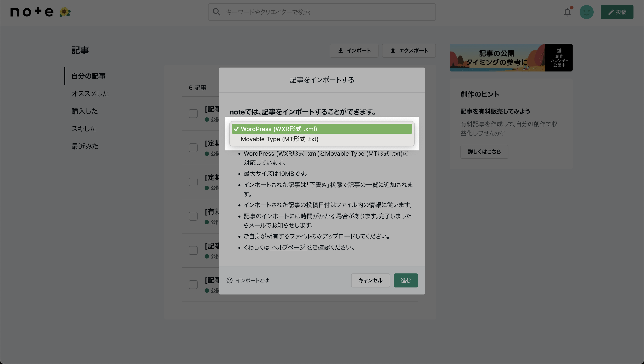This screenshot has width=644, height=364.
Task: Choose WordPress (WXR形式 .xml) option
Action: (x=322, y=129)
